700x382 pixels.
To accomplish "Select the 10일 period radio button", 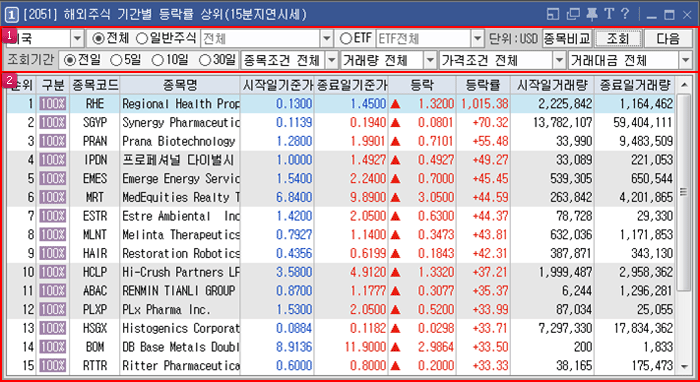I will (x=158, y=60).
